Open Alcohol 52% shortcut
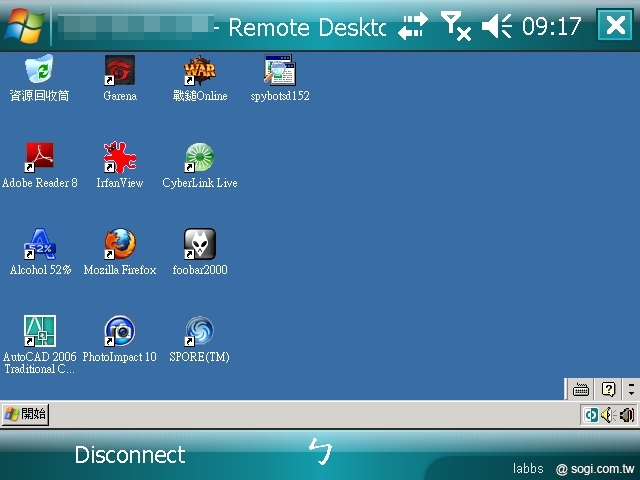This screenshot has width=640, height=480. [39, 245]
